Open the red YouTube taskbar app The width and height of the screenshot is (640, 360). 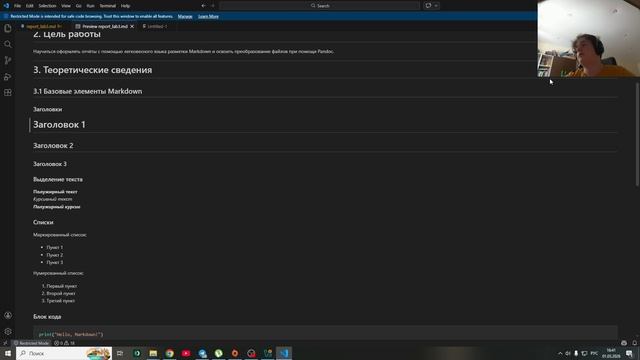tap(186, 353)
